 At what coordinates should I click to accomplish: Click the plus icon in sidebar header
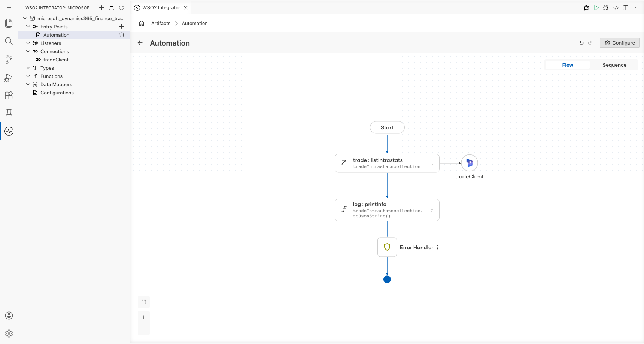coord(101,8)
